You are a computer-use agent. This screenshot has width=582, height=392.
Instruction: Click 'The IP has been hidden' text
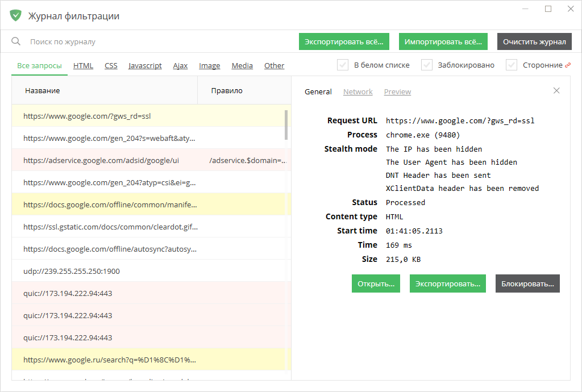coord(434,149)
